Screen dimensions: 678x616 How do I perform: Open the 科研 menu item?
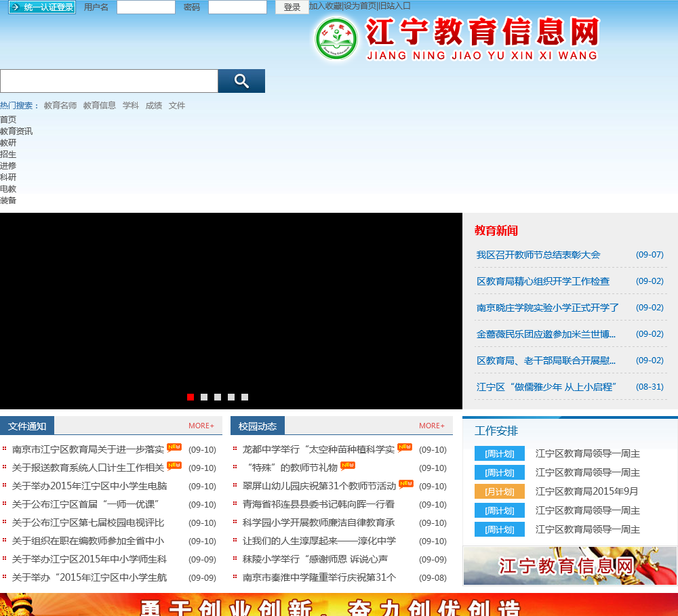8,178
